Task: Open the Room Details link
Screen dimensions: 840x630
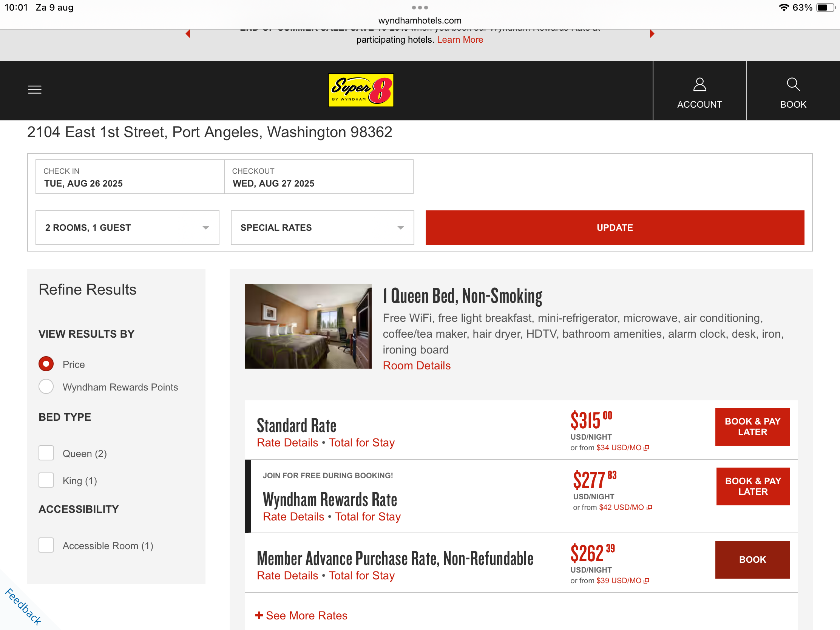Action: (x=417, y=365)
